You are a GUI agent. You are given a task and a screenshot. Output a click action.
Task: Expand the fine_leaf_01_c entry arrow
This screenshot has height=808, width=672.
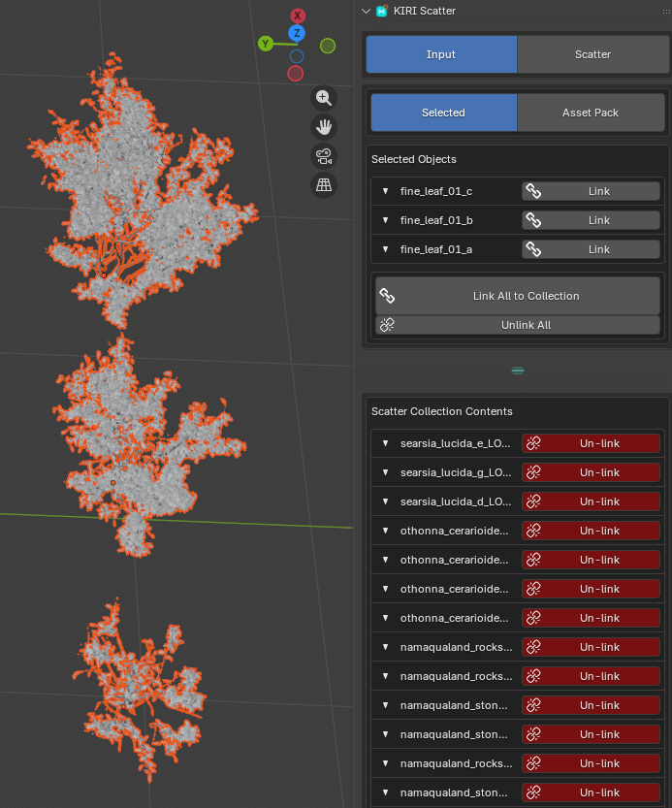[385, 191]
